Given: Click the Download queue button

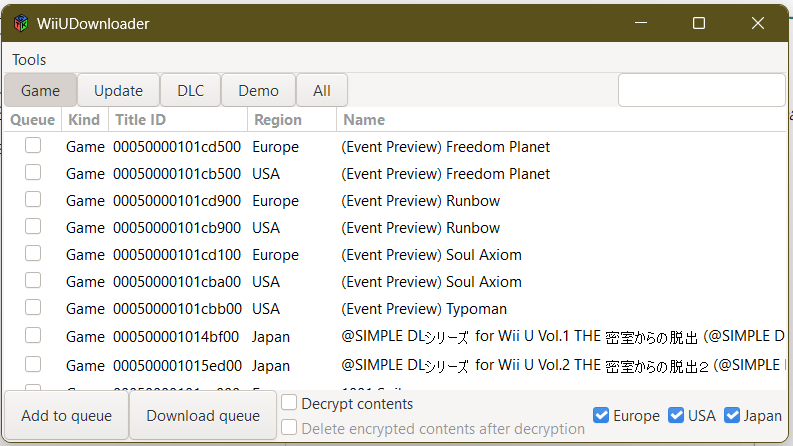Looking at the screenshot, I should 203,415.
